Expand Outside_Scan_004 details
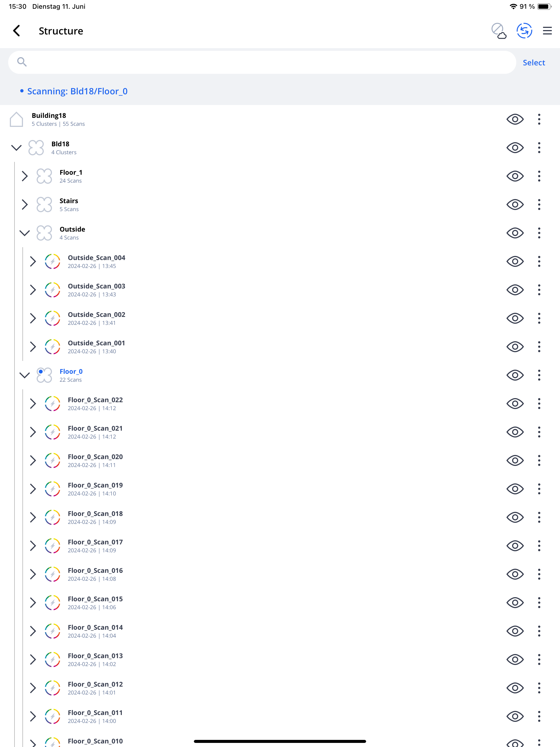Screen dimensions: 560x747 point(33,261)
